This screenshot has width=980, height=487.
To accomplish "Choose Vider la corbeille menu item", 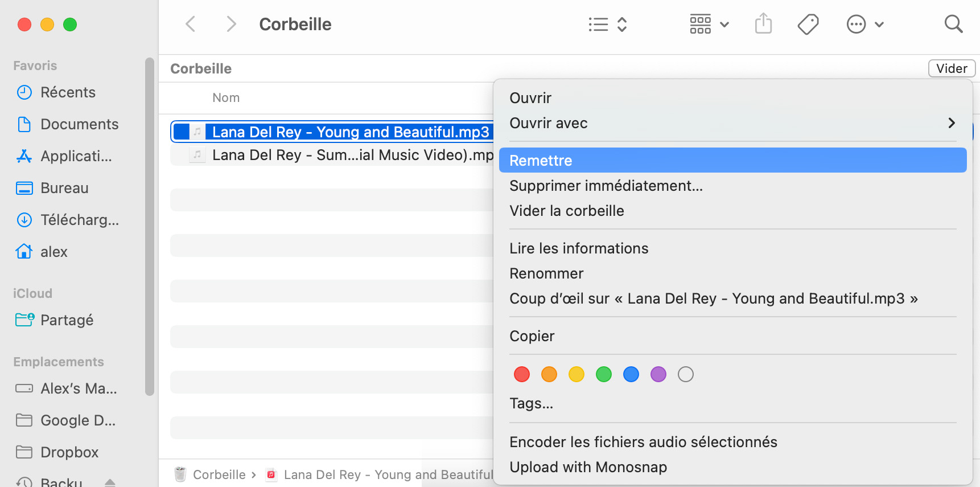I will (x=733, y=211).
